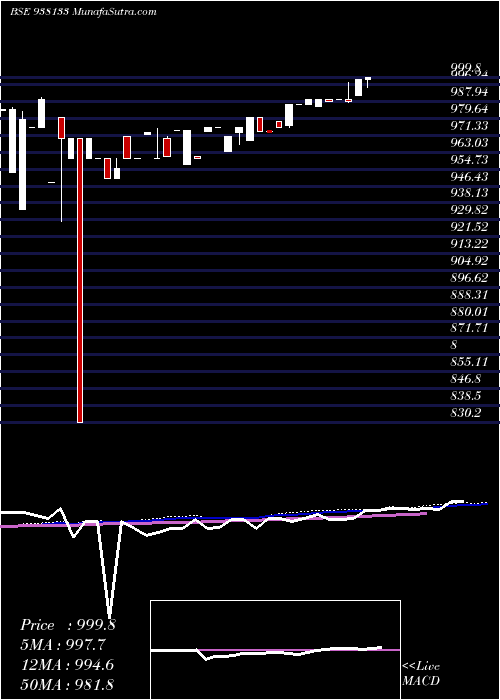Click the last candlestick near 999.8
Viewport: 500px width, 700px height.
pyautogui.click(x=368, y=82)
